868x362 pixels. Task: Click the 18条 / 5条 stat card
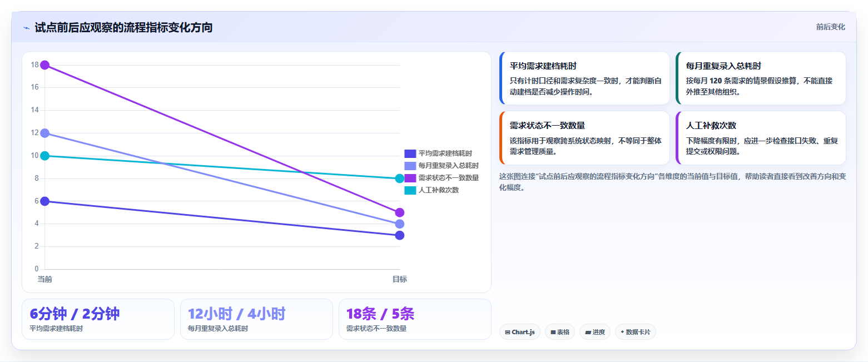(x=415, y=319)
